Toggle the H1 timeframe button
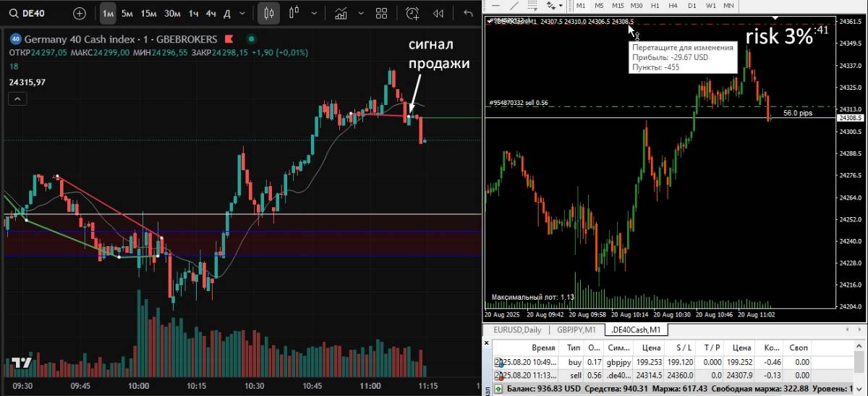Image resolution: width=868 pixels, height=396 pixels. [x=655, y=5]
